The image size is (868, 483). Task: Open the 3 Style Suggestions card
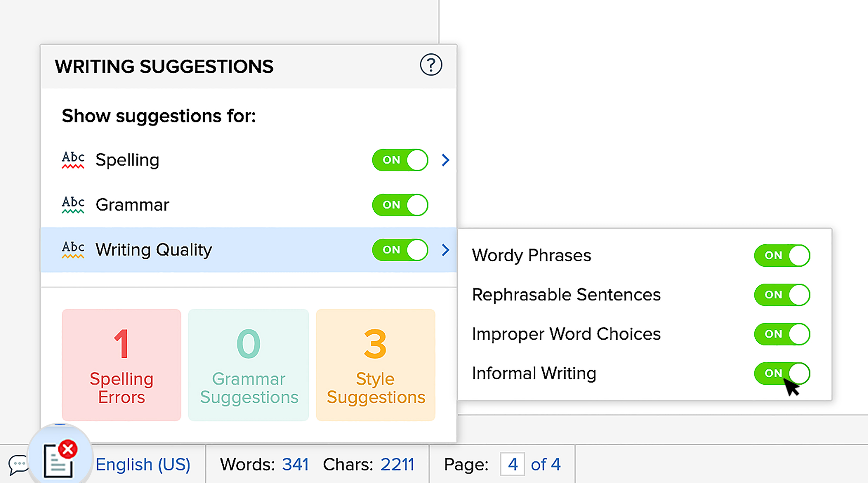(375, 365)
